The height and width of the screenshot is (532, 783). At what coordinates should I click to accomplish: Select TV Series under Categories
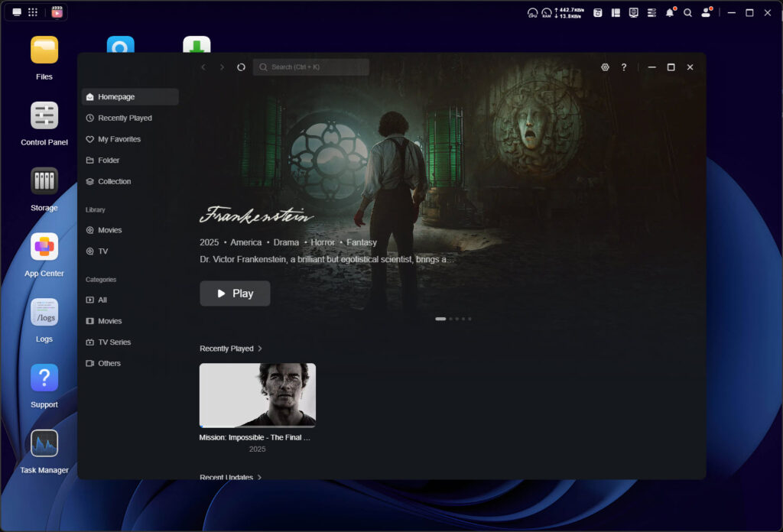coord(114,342)
